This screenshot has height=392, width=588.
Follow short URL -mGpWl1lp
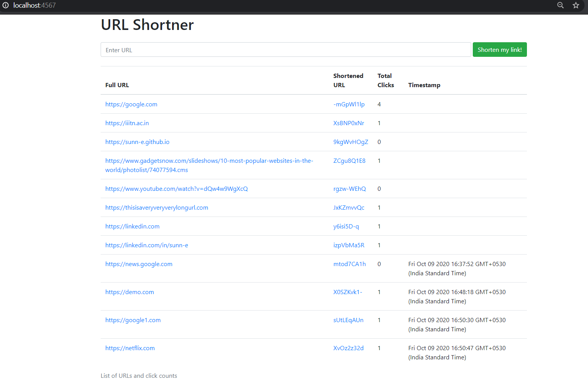click(349, 104)
